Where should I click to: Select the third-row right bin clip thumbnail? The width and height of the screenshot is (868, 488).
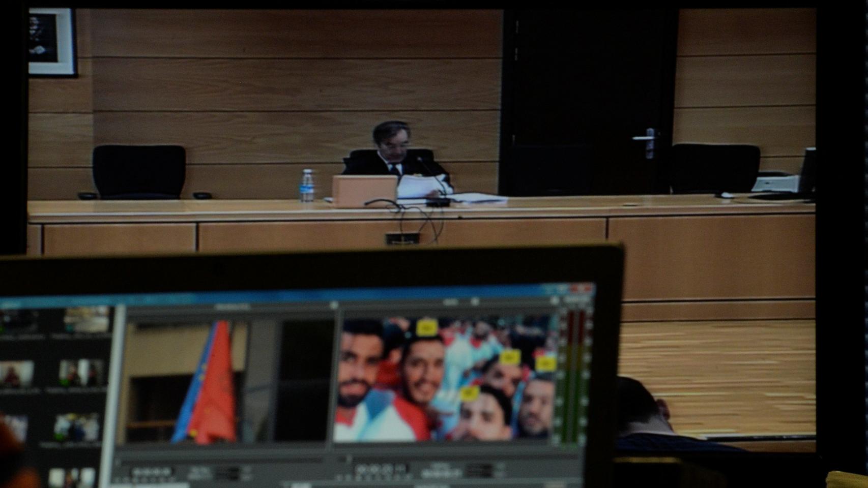tap(76, 426)
